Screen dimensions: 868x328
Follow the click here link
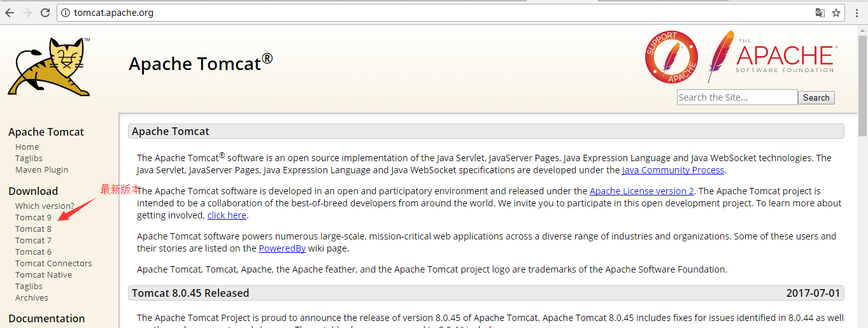pos(227,215)
